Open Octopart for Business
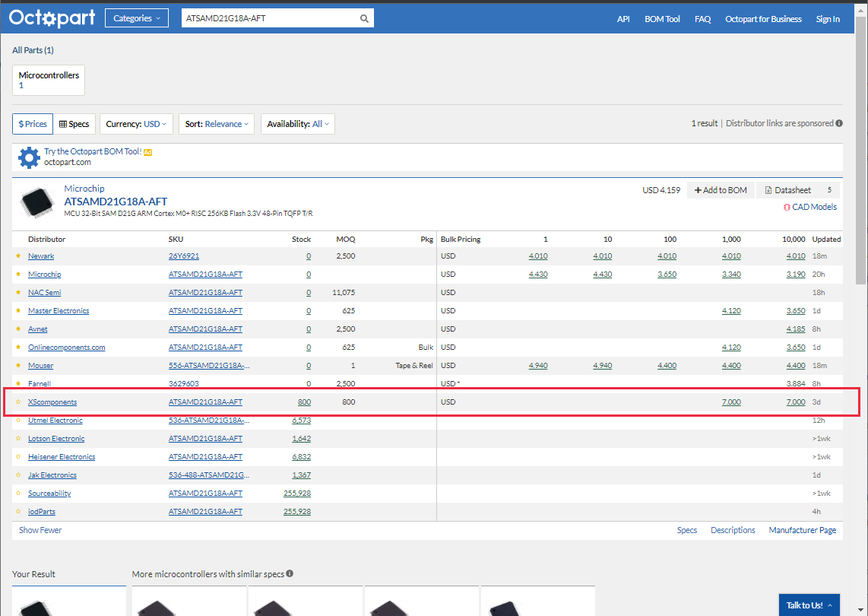 tap(763, 19)
